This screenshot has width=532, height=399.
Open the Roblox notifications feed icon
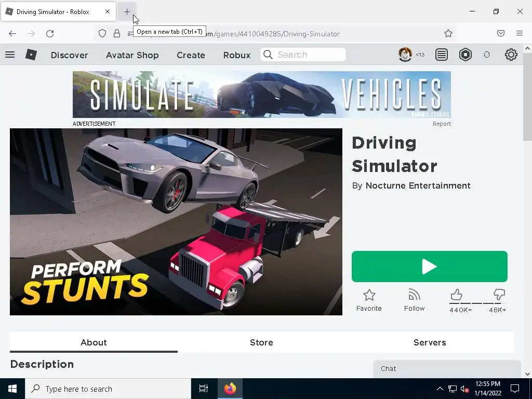(x=442, y=55)
